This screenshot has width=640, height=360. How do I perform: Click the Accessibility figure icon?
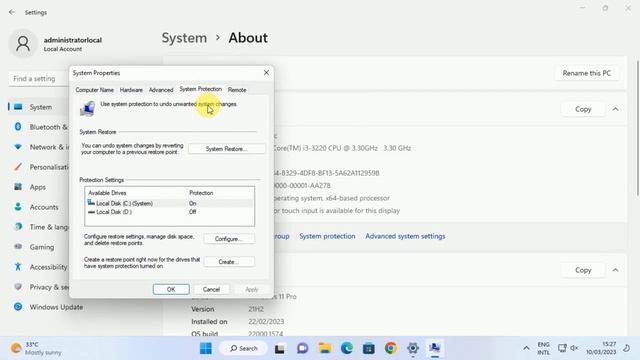coord(18,267)
